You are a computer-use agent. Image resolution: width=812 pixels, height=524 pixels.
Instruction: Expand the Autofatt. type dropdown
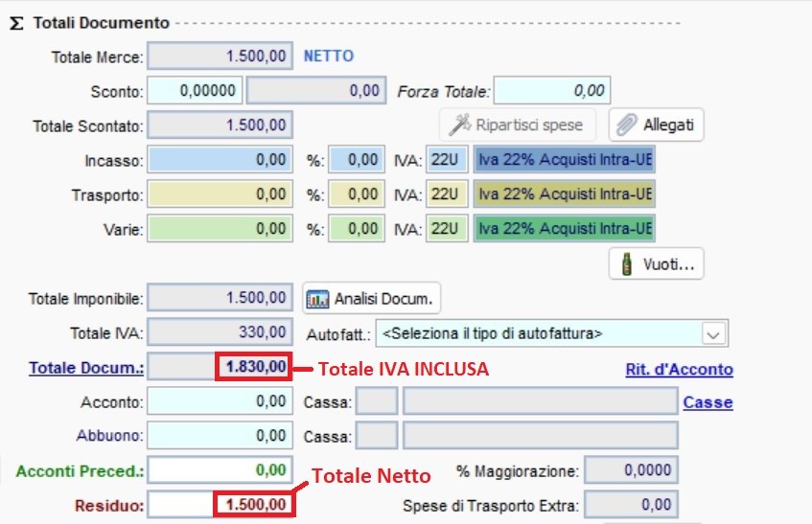[712, 334]
